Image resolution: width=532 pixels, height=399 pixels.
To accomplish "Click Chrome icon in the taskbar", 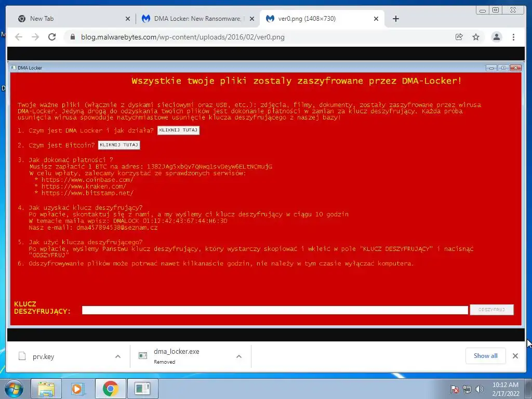I will pyautogui.click(x=110, y=389).
